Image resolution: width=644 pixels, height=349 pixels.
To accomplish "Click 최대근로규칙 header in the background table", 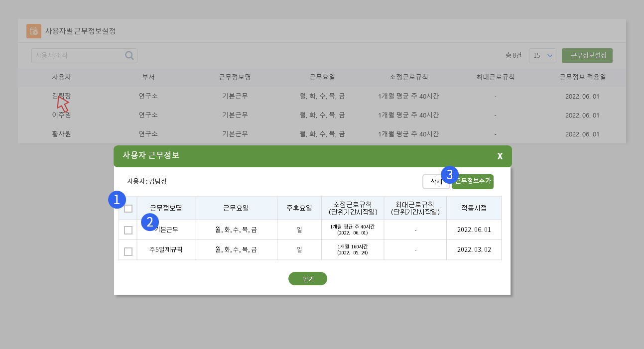I will [495, 77].
